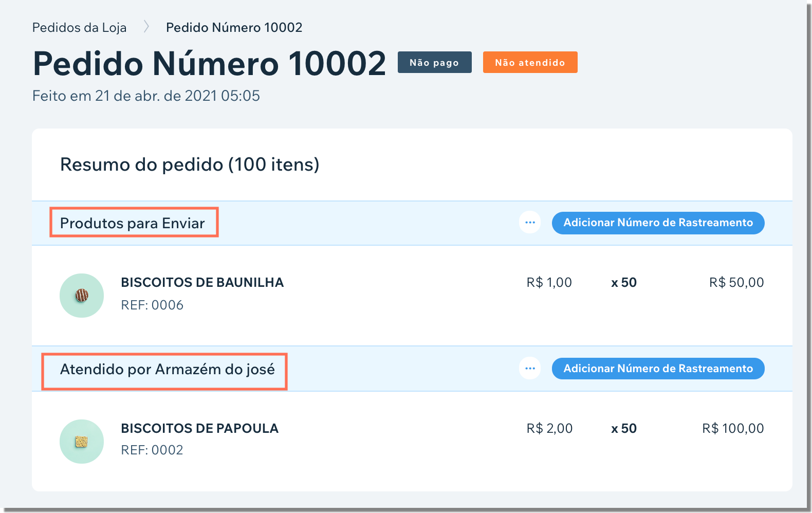The image size is (812, 513).
Task: Open more options for Produtos para Enviar
Action: click(x=530, y=223)
